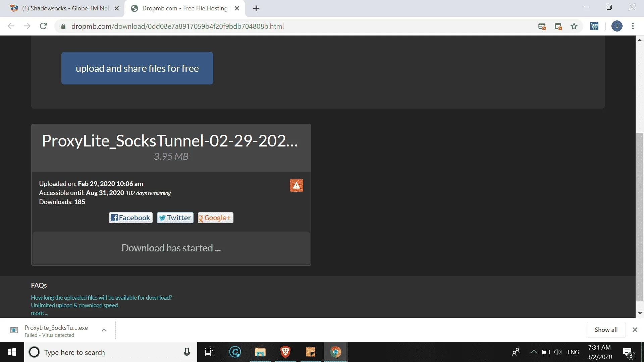This screenshot has height=362, width=644.
Task: Click upload and share files for free button
Action: (137, 68)
